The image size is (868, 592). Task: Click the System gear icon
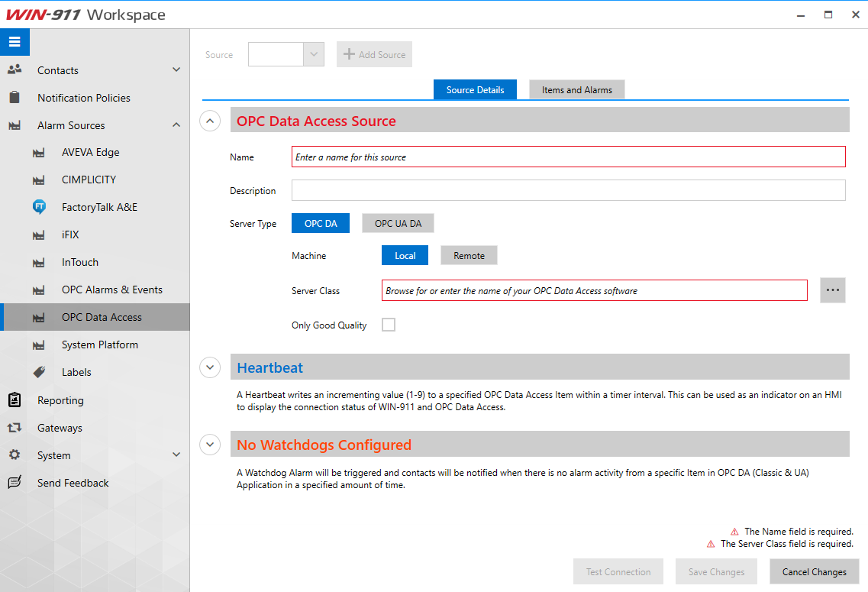click(x=15, y=455)
